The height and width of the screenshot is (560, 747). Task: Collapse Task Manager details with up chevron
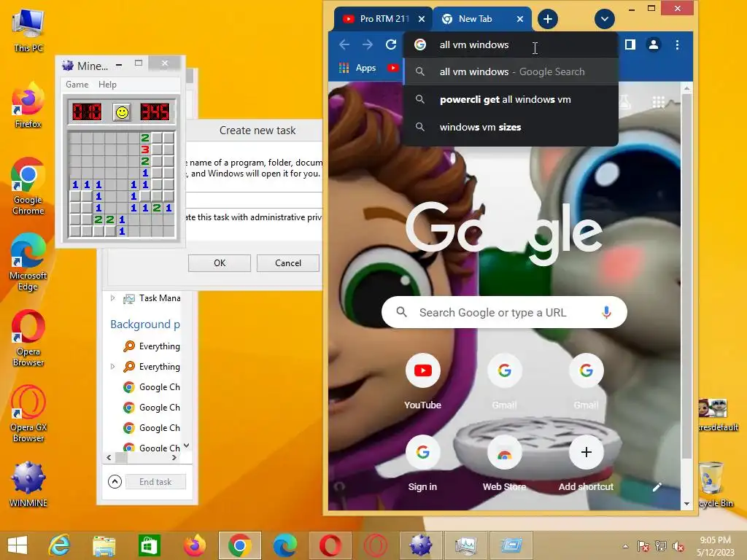coord(115,481)
